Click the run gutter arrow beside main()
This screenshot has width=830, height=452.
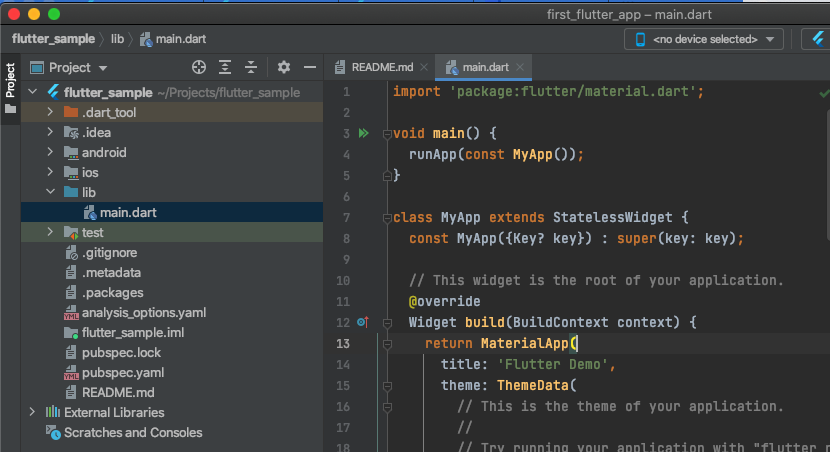coord(364,133)
